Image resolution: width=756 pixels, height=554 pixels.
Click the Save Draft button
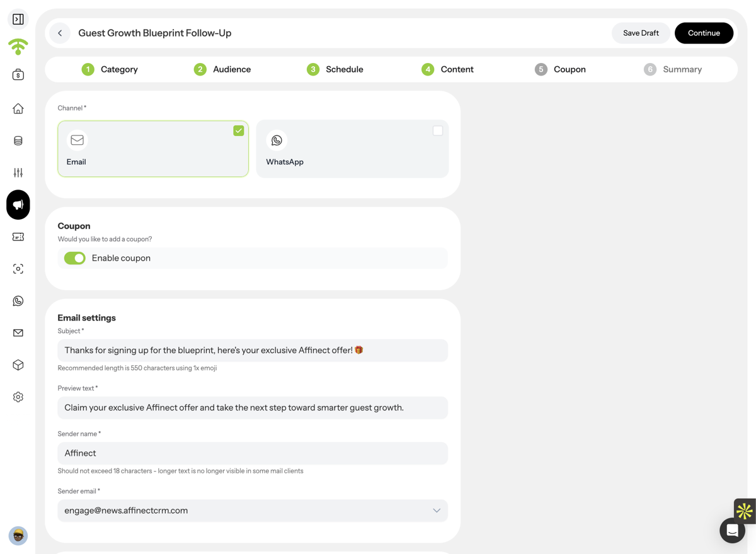pos(641,33)
